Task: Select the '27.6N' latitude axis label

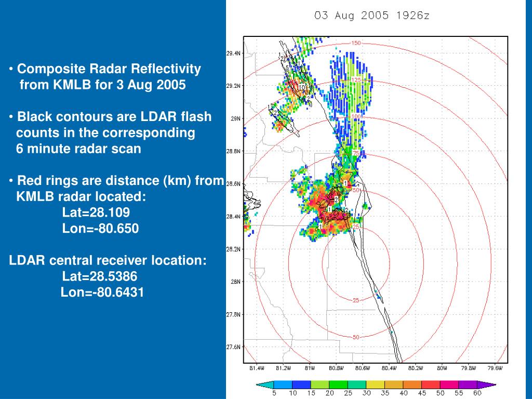Action: tap(233, 347)
